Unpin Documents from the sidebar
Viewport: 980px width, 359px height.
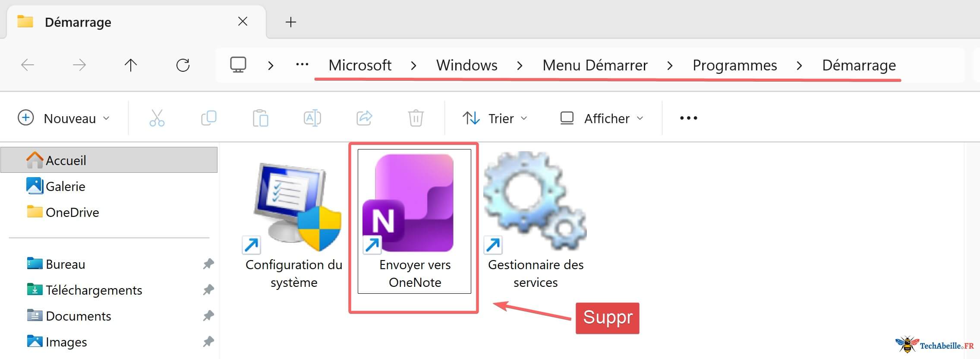pos(208,316)
